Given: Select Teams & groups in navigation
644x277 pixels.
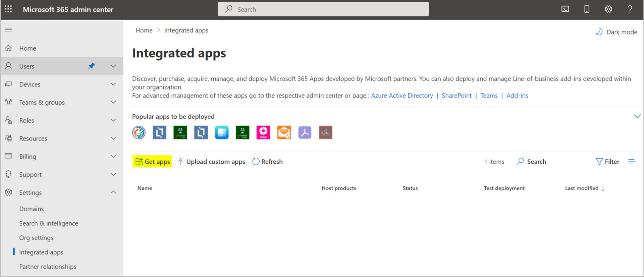Looking at the screenshot, I should coord(42,102).
